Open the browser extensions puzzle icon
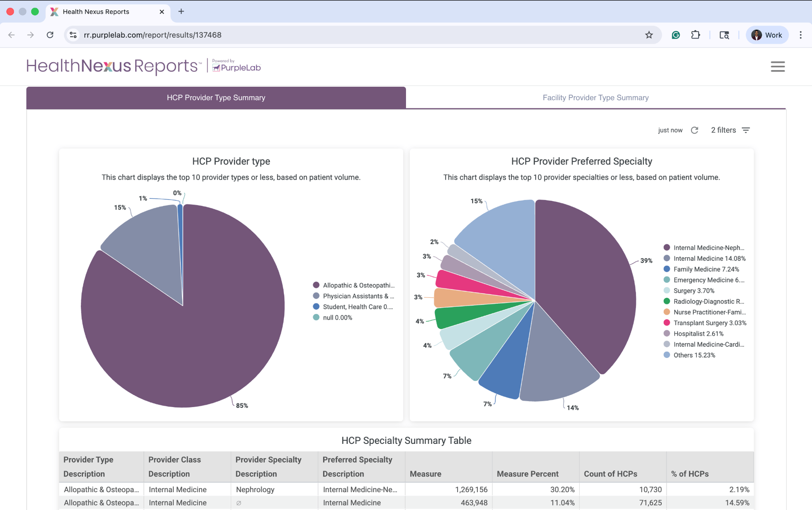This screenshot has height=510, width=812. click(695, 35)
